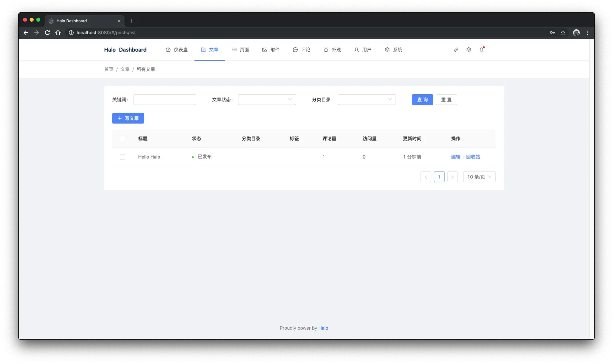Open the 用户 menu
Viewport: 613px width, 364px height.
[363, 50]
